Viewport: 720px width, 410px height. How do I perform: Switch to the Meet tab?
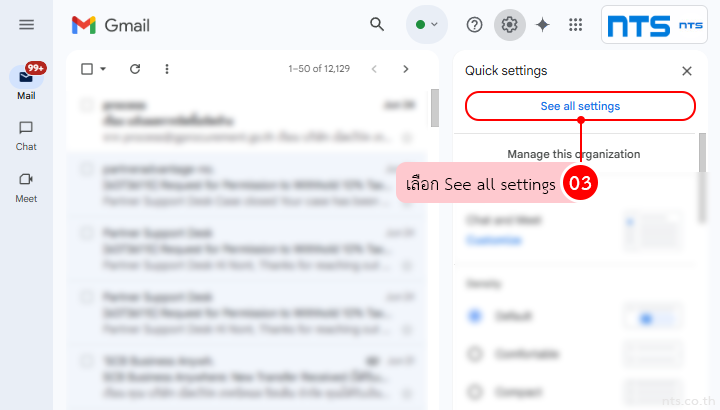[x=26, y=186]
